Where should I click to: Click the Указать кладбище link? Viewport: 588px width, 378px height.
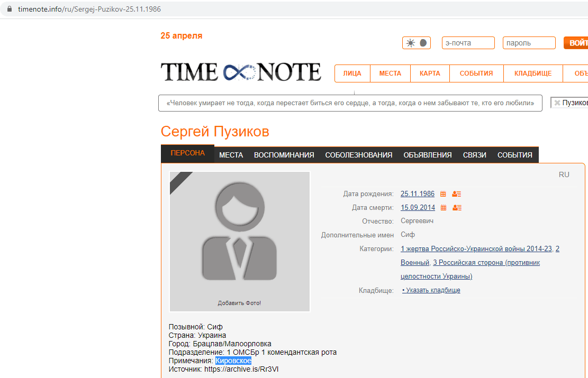pyautogui.click(x=431, y=290)
